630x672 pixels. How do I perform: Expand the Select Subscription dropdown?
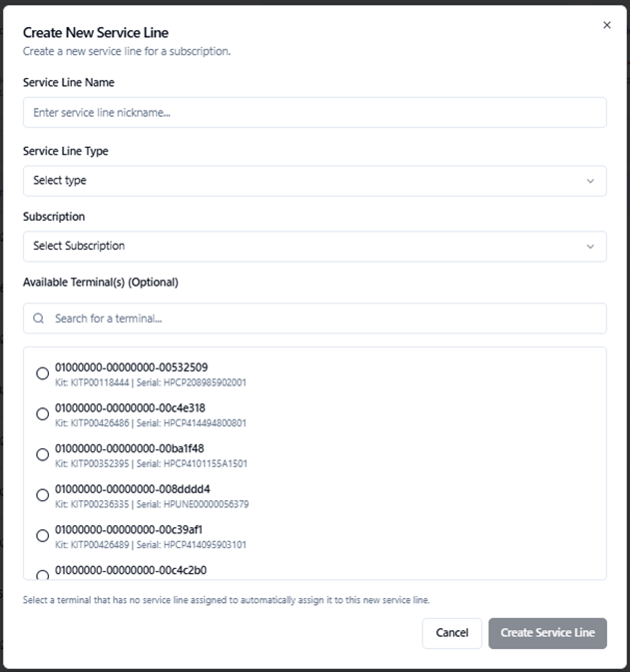pyautogui.click(x=315, y=247)
